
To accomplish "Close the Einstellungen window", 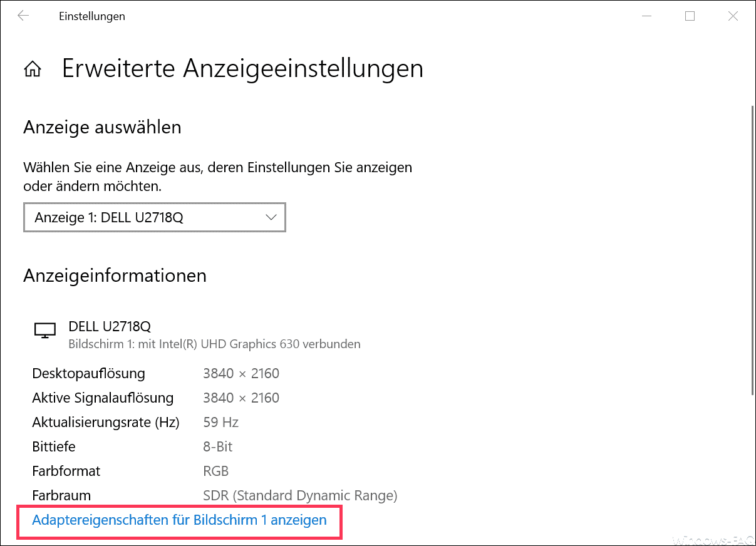I will coord(733,16).
